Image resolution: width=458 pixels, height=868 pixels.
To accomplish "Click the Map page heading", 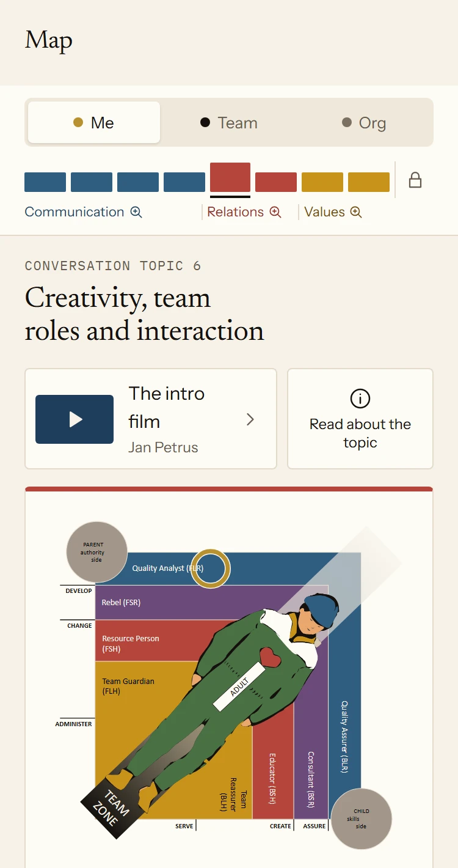I will (49, 40).
